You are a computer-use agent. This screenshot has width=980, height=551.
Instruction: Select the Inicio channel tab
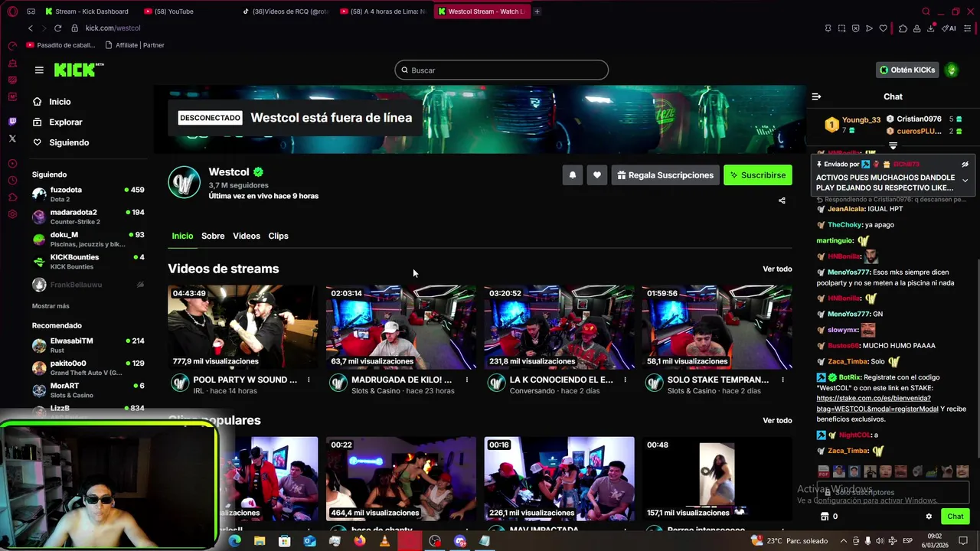[182, 236]
